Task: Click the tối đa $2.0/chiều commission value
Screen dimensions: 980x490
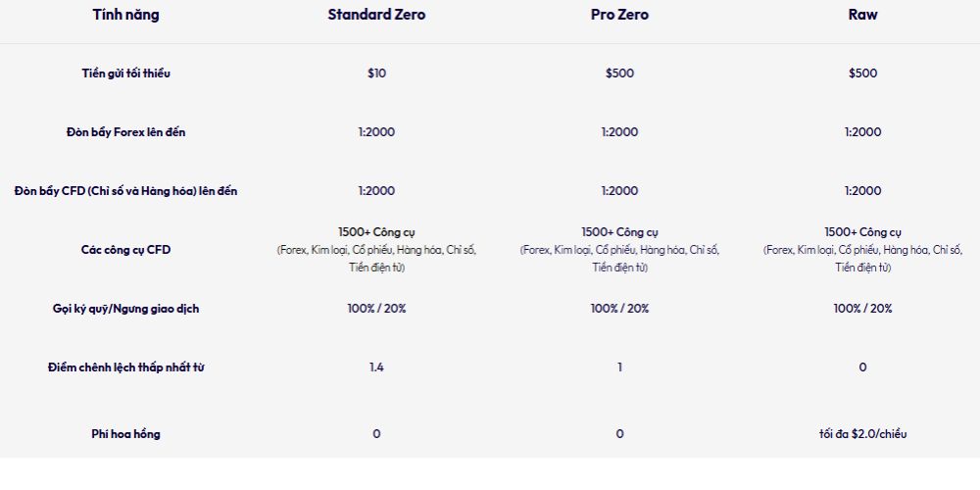Action: [x=862, y=433]
